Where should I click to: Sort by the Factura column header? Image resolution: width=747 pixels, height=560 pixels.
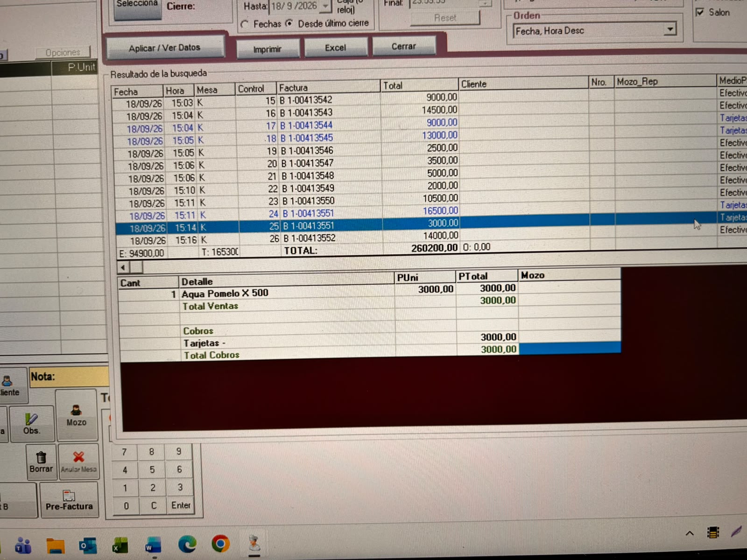click(328, 87)
